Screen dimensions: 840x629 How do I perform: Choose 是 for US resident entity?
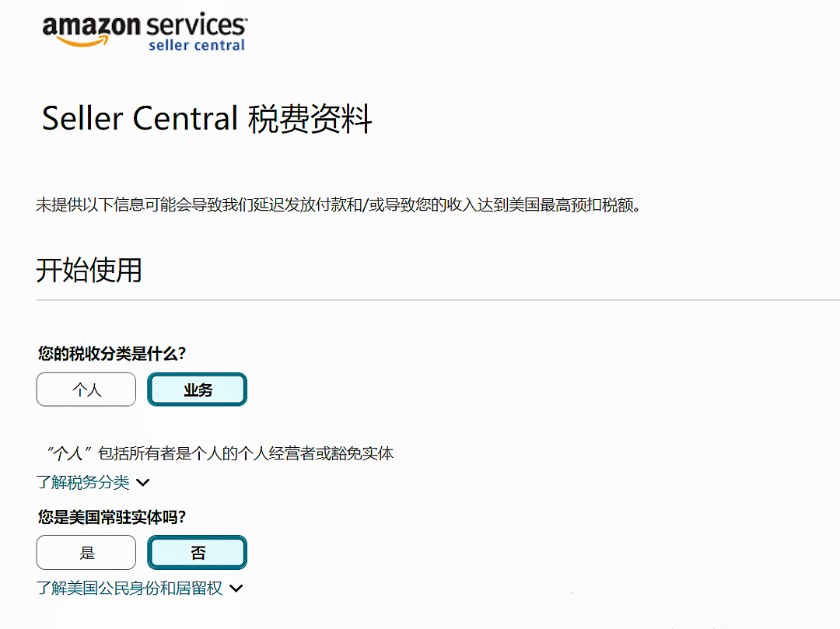(x=86, y=553)
